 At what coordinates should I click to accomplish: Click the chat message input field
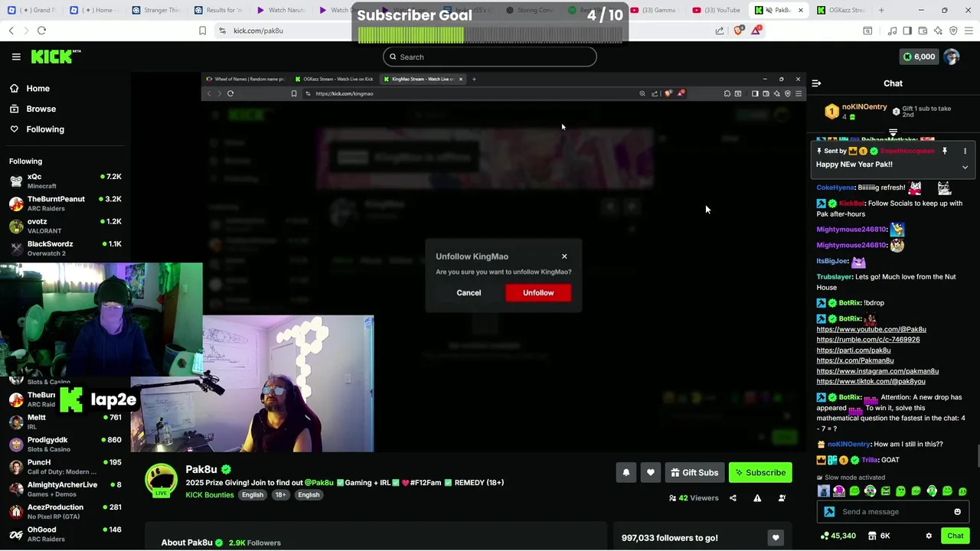pyautogui.click(x=892, y=512)
